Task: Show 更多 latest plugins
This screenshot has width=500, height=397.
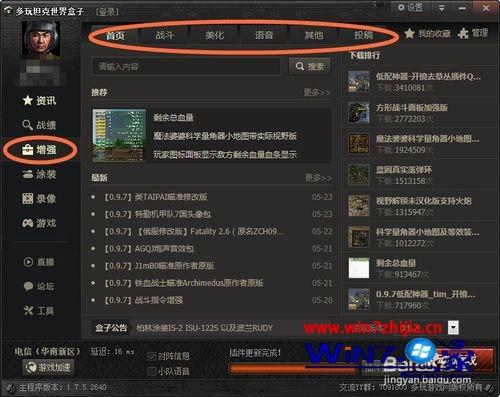Action: pos(318,178)
